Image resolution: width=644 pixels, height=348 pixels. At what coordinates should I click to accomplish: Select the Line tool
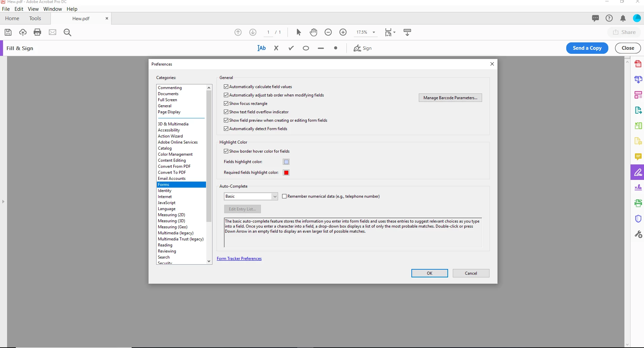(321, 48)
